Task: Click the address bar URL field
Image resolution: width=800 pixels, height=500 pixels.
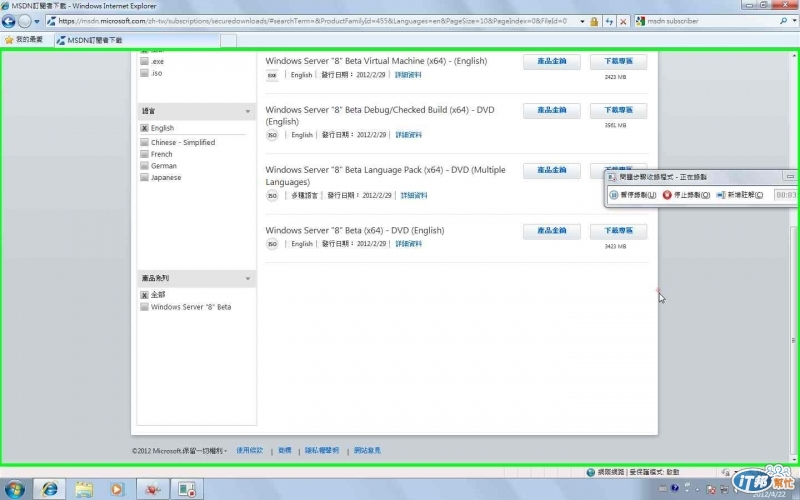Action: [312, 21]
